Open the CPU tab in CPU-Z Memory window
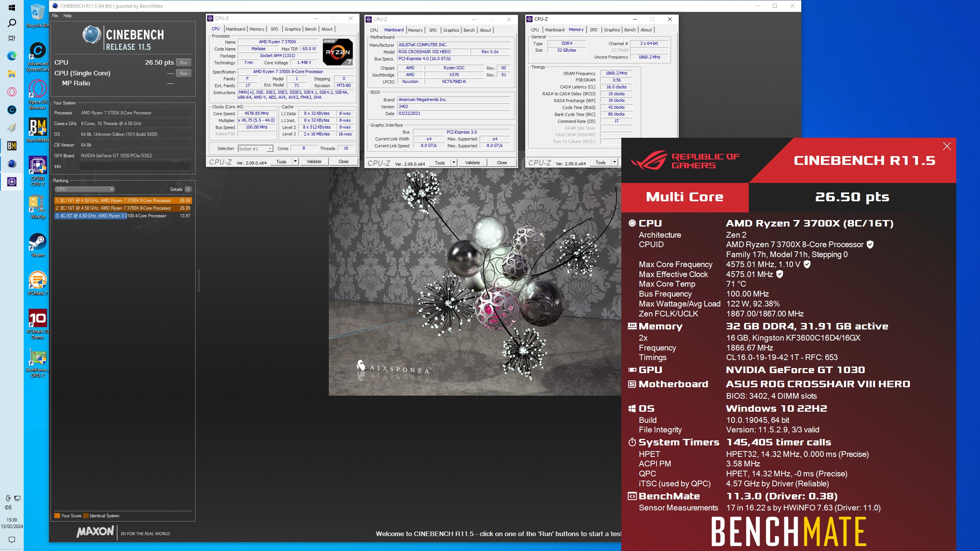This screenshot has height=551, width=980. pyautogui.click(x=535, y=30)
